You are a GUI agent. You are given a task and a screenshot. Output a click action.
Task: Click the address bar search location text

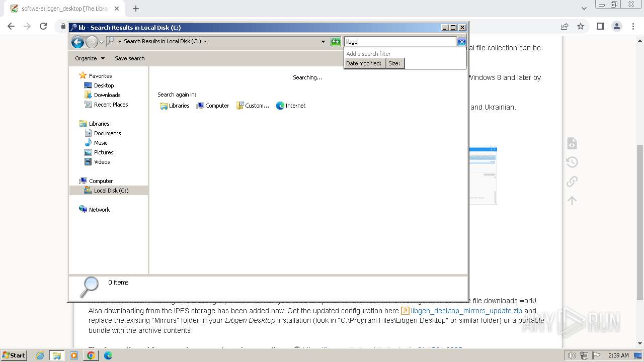tap(162, 41)
